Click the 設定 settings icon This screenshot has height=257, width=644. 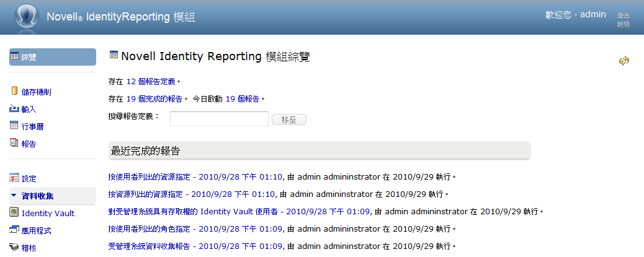pyautogui.click(x=14, y=178)
